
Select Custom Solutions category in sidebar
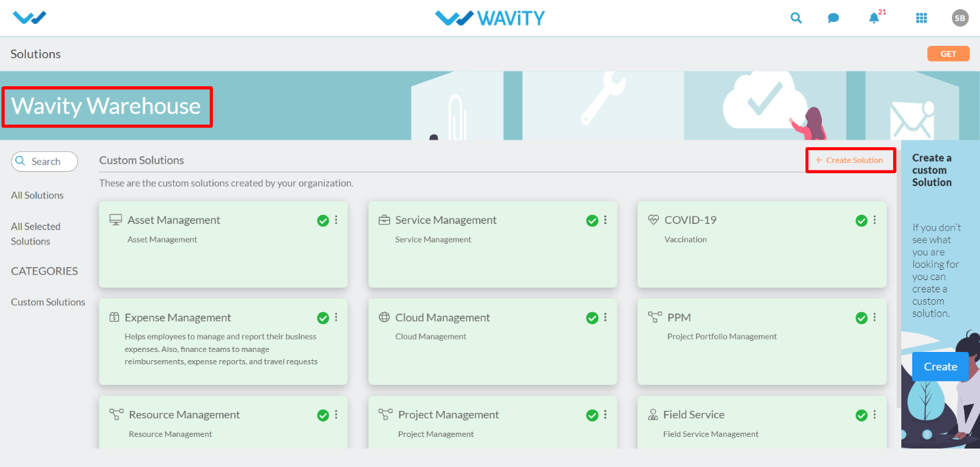click(x=48, y=302)
